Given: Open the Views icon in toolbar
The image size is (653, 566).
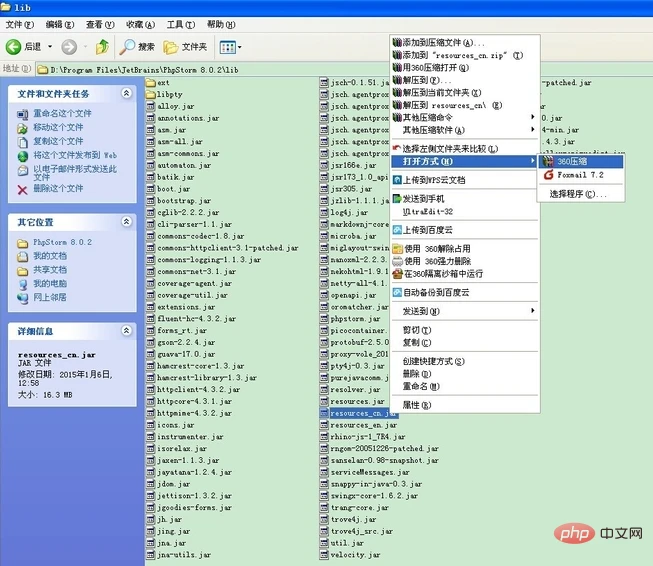Looking at the screenshot, I should [x=227, y=47].
